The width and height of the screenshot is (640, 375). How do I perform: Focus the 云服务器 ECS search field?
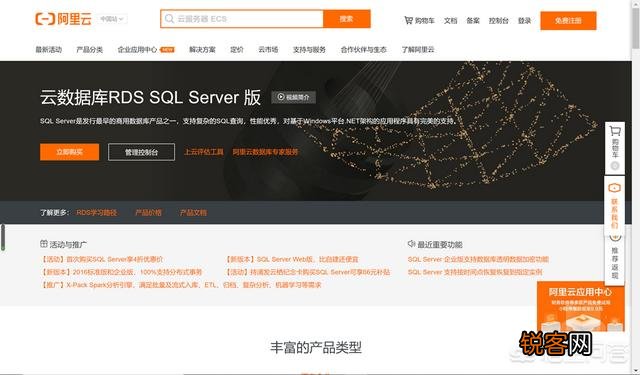(242, 19)
